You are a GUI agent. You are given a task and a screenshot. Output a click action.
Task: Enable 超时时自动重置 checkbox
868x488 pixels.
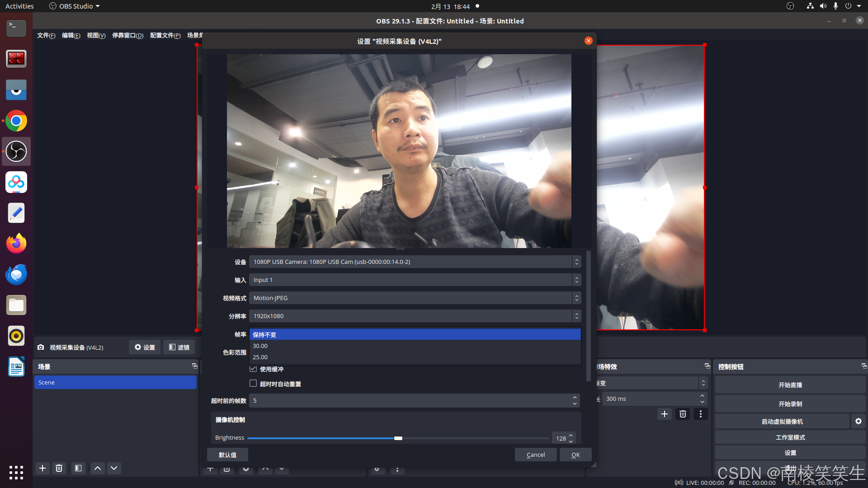[253, 384]
